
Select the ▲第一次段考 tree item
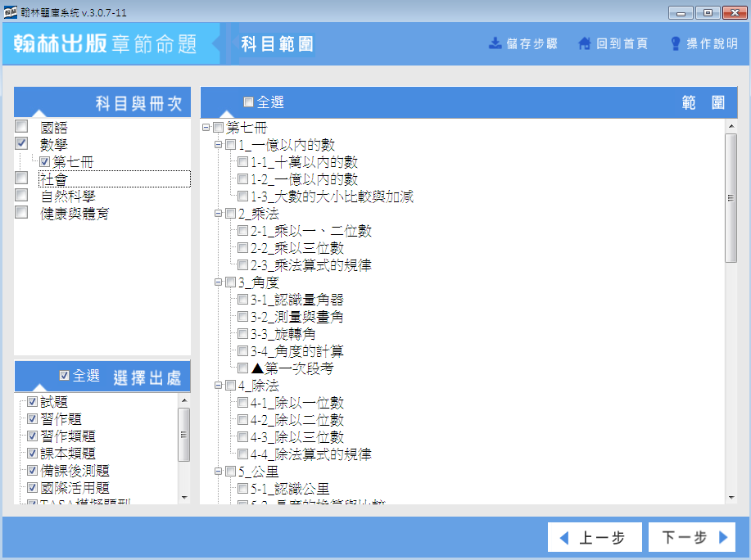(292, 368)
